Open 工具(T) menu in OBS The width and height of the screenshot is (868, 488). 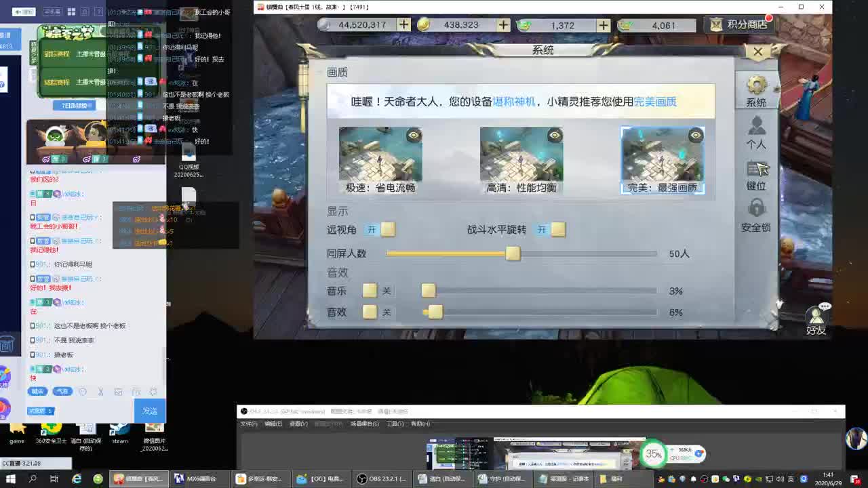(x=395, y=424)
